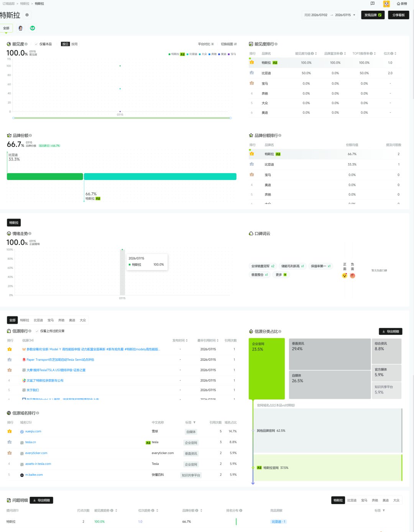Show more word-cloud tags via 更多
This screenshot has height=532, width=414.
tap(281, 275)
